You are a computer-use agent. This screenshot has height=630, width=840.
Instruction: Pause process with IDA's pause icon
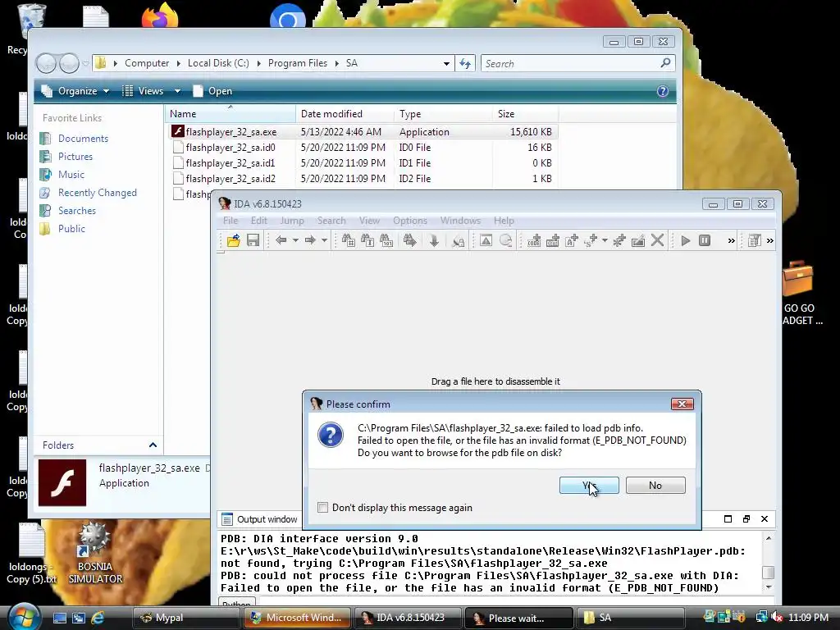pyautogui.click(x=705, y=240)
